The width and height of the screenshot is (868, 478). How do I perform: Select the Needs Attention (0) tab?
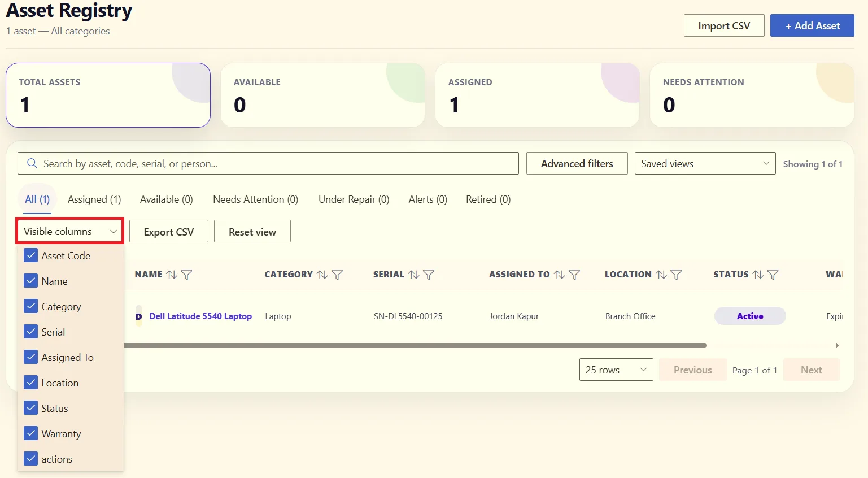(x=255, y=199)
